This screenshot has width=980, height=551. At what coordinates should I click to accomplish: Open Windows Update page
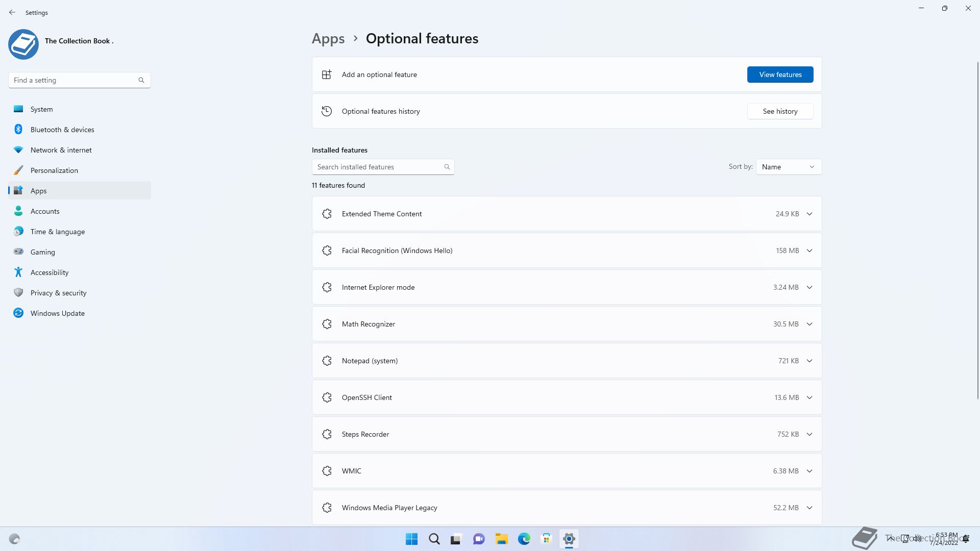point(80,313)
